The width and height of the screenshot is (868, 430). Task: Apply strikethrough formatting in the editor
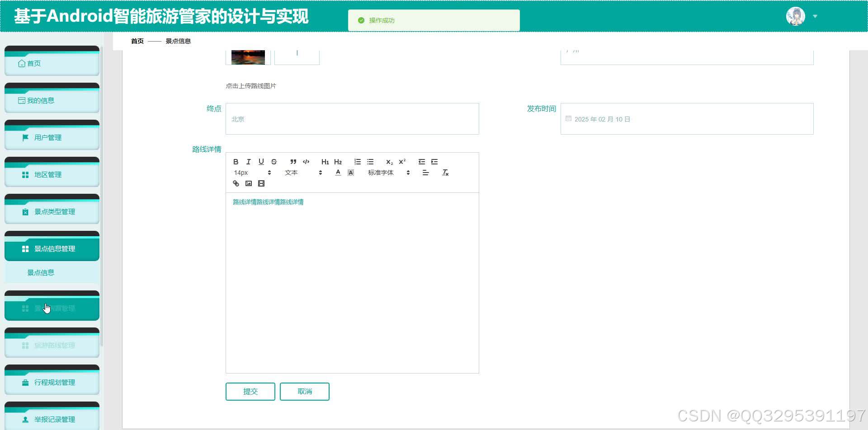click(x=274, y=161)
